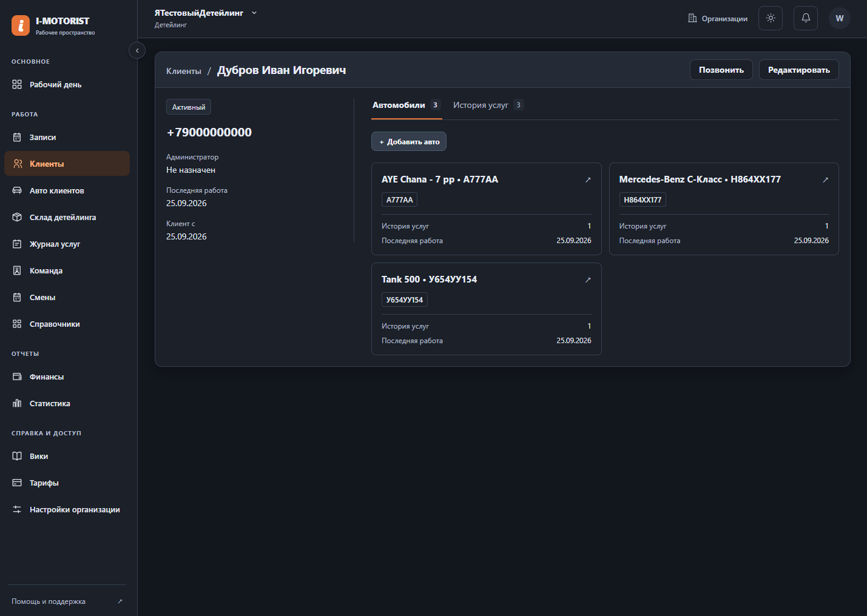Click the phone number +79000000000
This screenshot has width=867, height=616.
[x=209, y=132]
